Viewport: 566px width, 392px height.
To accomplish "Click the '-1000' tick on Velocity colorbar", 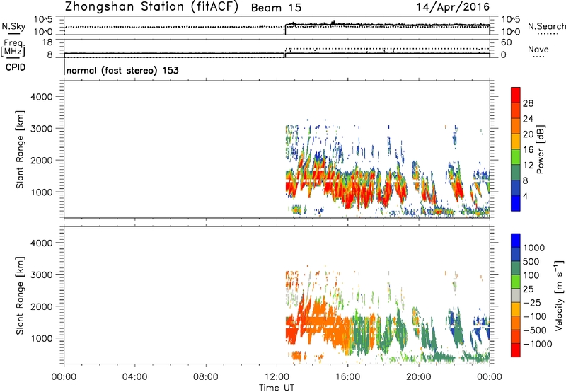I will 538,344.
